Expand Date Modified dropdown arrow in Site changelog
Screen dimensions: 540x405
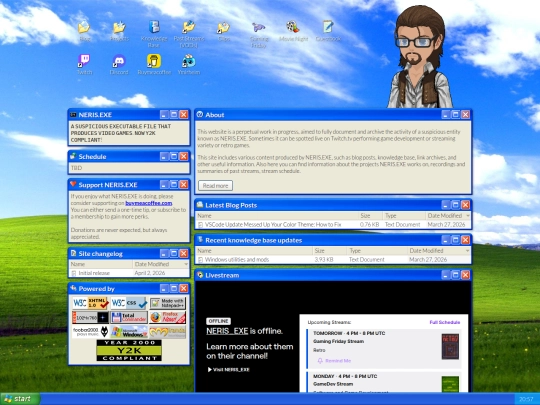(186, 264)
